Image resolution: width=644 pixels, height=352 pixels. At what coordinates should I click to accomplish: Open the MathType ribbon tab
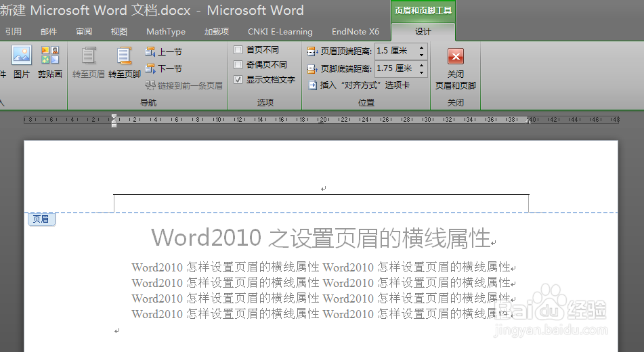[x=166, y=32]
